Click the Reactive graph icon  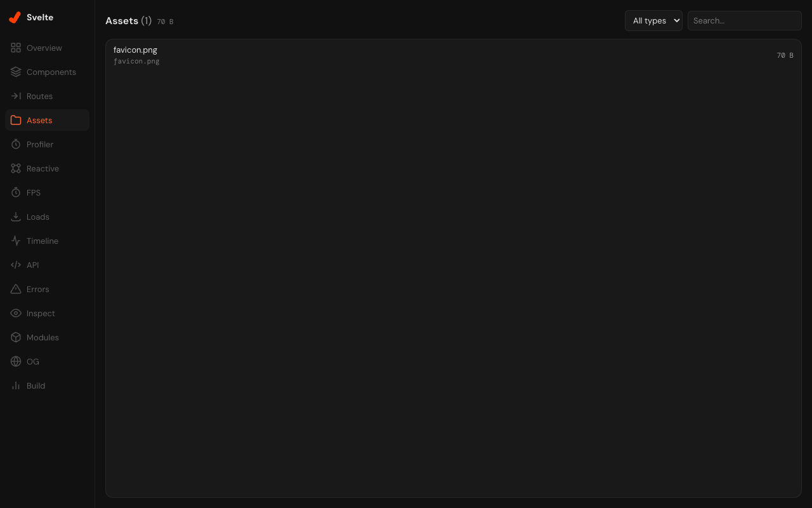16,168
